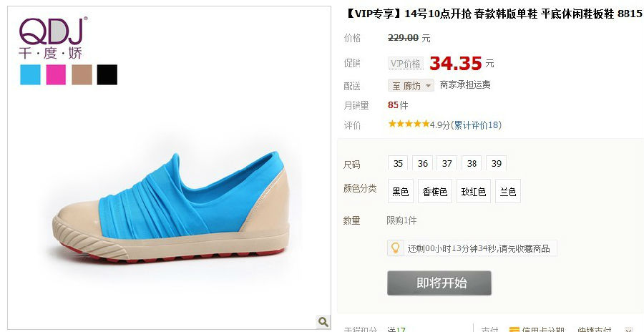This screenshot has width=644, height=332.
Task: Select size 37
Action: pyautogui.click(x=447, y=163)
